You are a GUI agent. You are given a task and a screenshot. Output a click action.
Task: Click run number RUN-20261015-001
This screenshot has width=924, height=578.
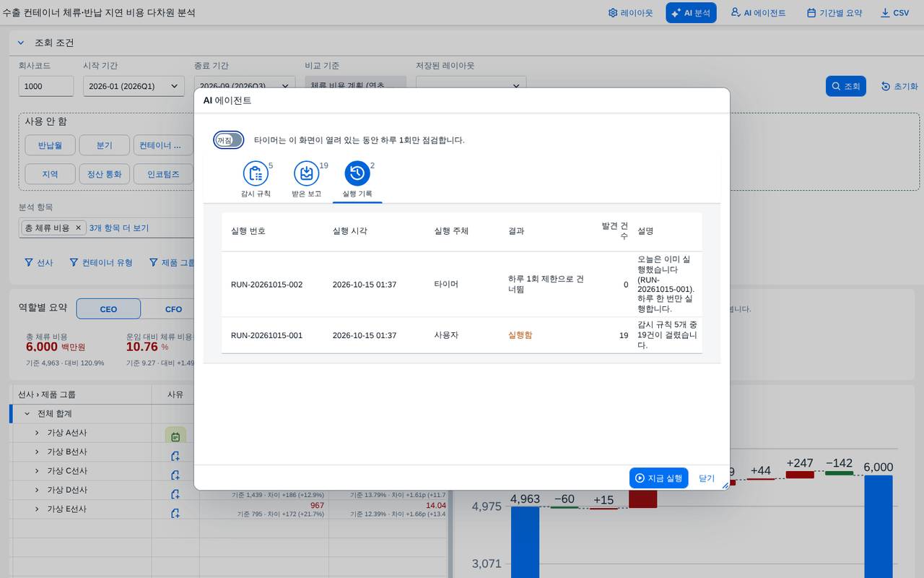pos(266,335)
